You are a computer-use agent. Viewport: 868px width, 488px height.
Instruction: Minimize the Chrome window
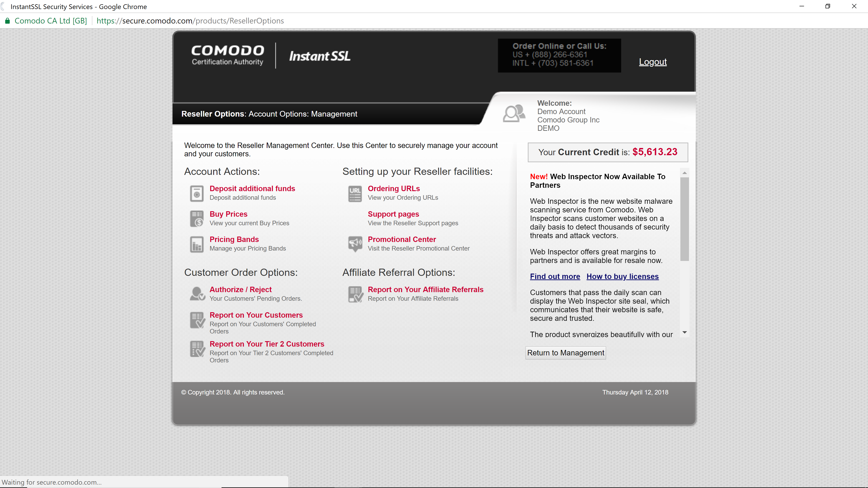[802, 6]
